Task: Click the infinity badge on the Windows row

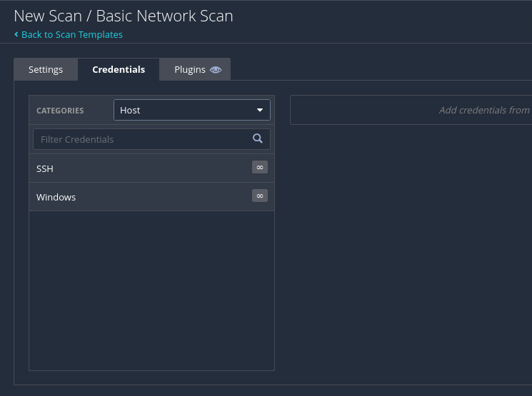Action: (259, 196)
